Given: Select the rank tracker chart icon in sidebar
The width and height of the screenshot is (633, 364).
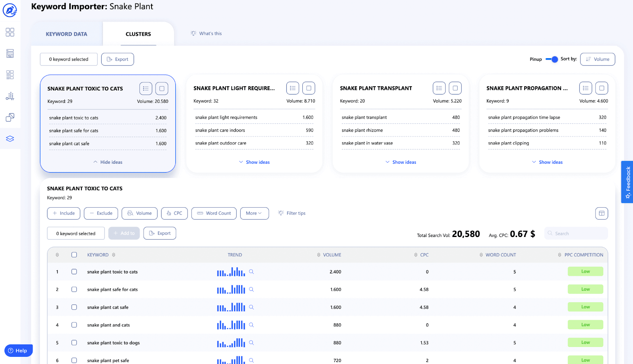Looking at the screenshot, I should (x=9, y=96).
